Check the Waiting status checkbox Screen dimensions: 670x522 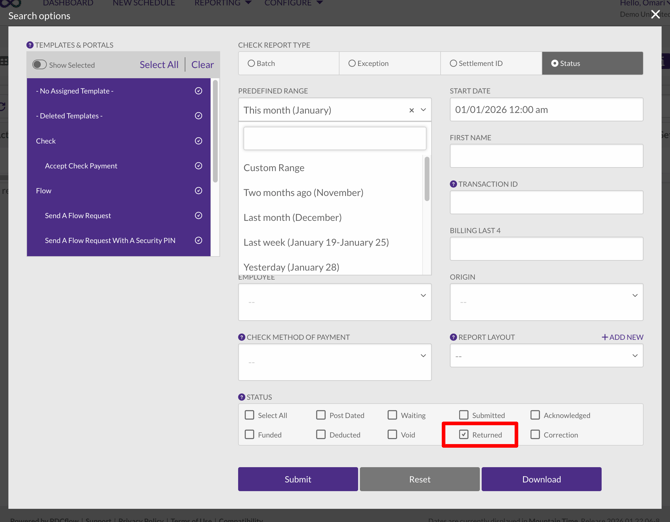pos(392,415)
